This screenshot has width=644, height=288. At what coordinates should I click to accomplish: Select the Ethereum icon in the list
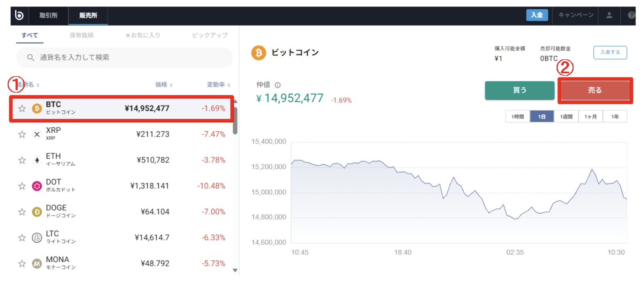click(x=37, y=160)
